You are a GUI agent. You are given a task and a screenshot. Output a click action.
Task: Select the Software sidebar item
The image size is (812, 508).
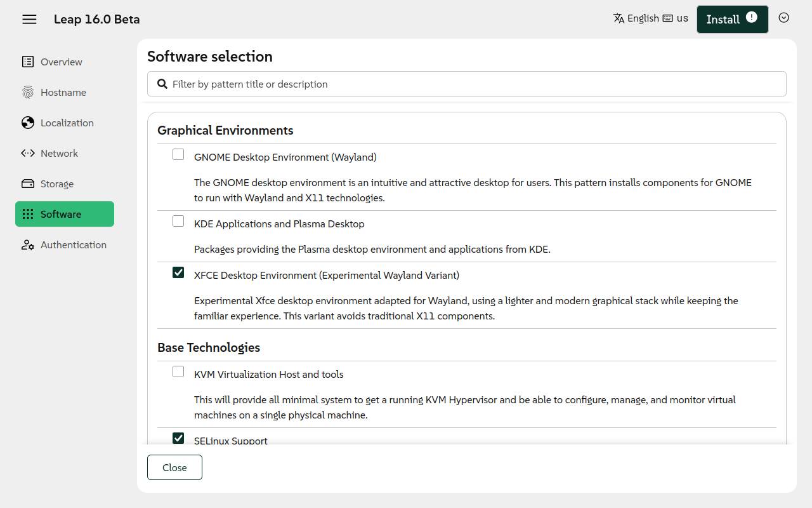point(65,214)
